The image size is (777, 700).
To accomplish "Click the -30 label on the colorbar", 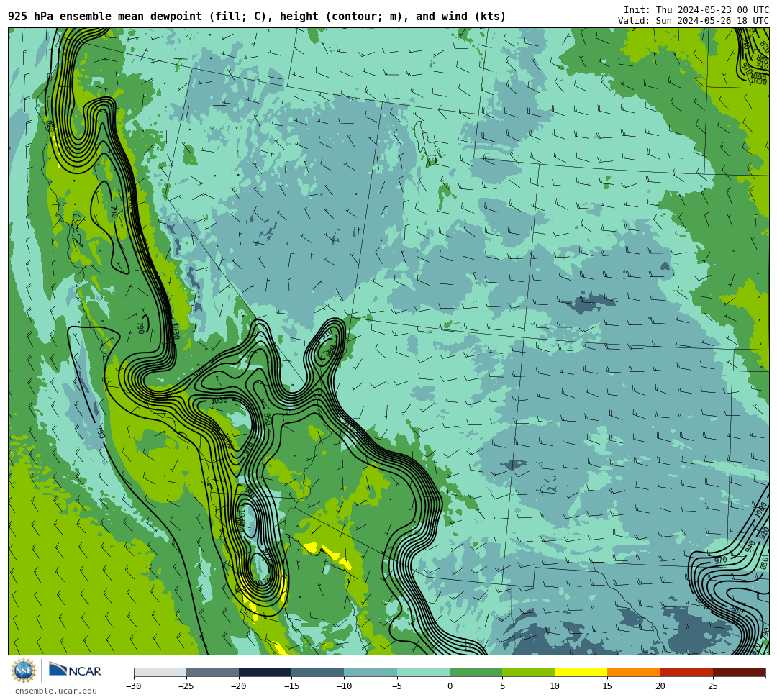I will click(134, 686).
